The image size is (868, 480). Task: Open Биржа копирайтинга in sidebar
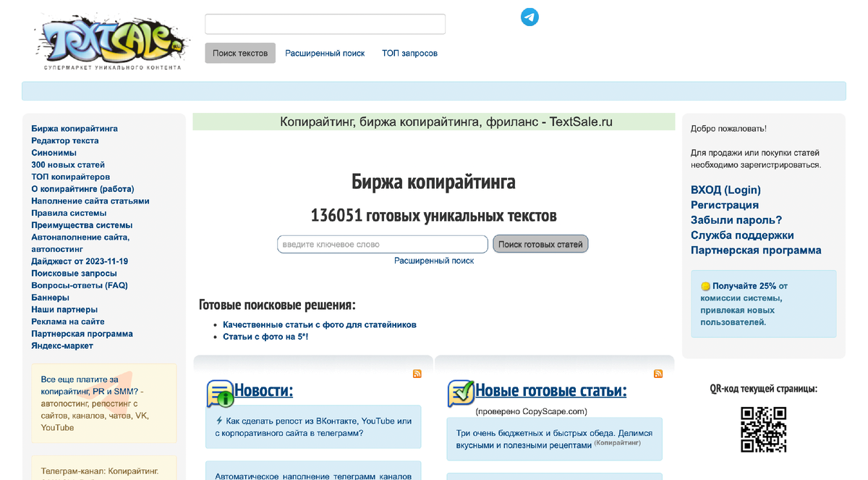coord(75,128)
